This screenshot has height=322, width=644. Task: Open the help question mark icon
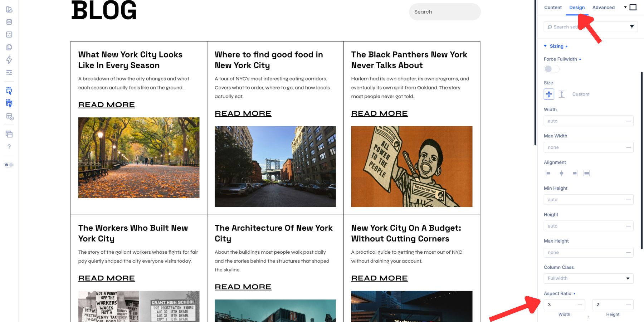tap(9, 147)
